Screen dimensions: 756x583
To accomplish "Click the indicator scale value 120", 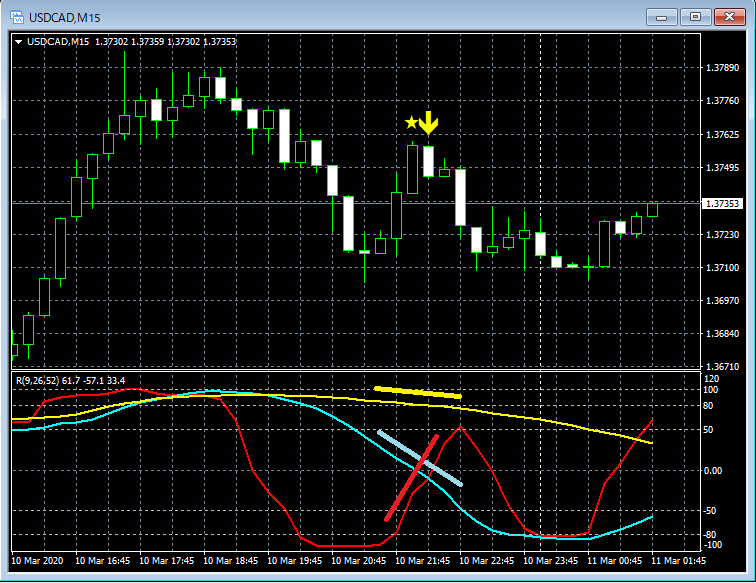I will (x=712, y=379).
